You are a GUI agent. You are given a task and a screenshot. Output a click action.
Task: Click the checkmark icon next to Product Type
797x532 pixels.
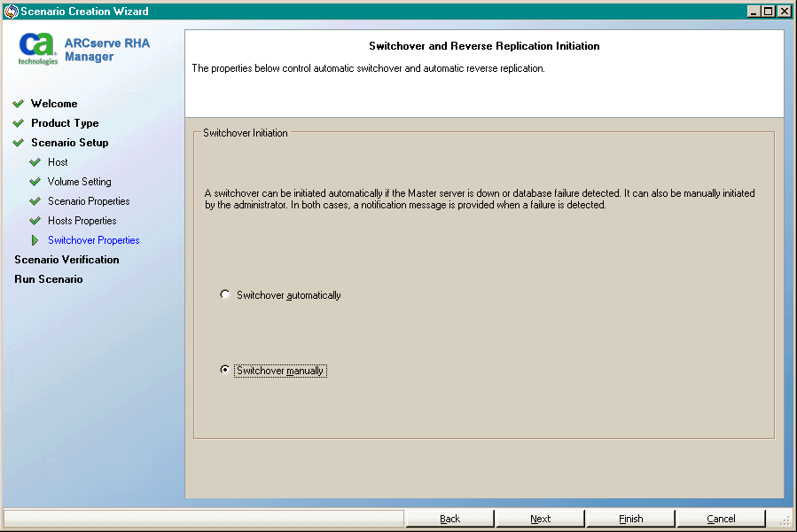coord(18,123)
